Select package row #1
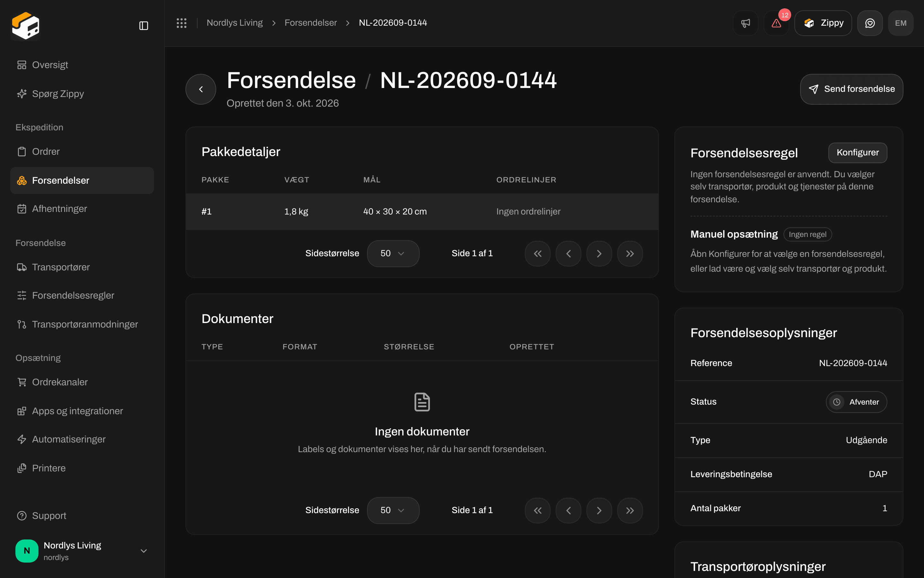Viewport: 924px width, 578px height. 422,211
